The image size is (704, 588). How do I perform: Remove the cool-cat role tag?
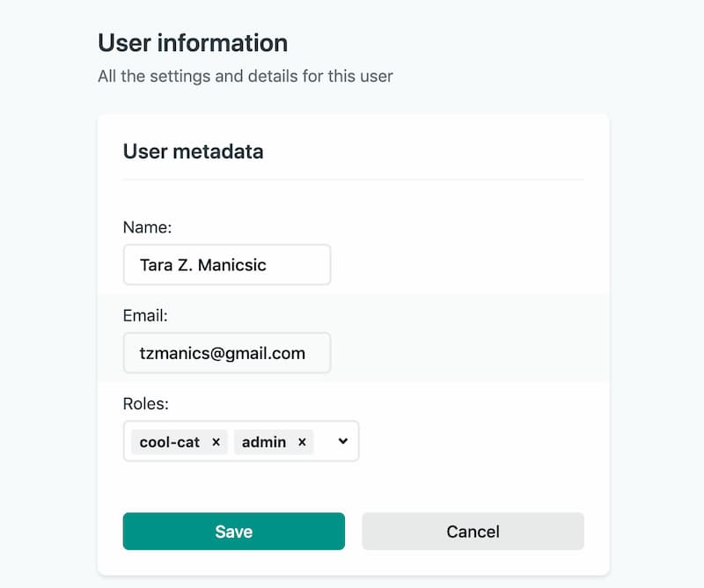click(x=216, y=442)
